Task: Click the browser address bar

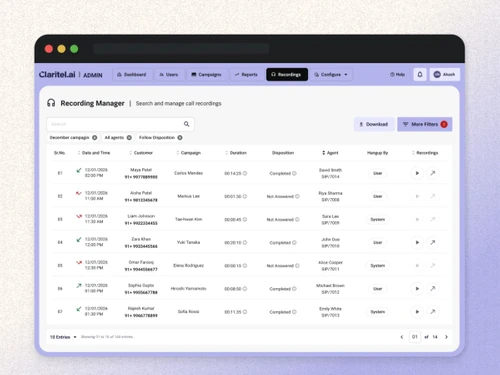Action: pyautogui.click(x=182, y=49)
